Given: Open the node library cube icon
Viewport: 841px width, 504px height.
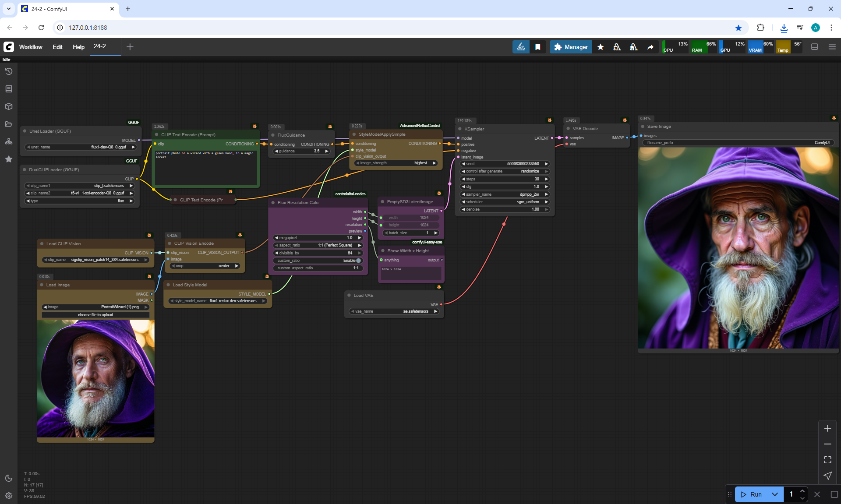Looking at the screenshot, I should point(9,106).
